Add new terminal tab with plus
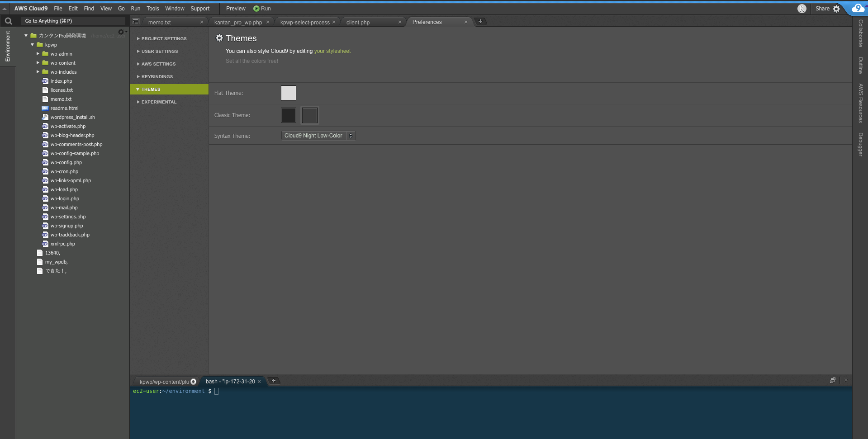This screenshot has width=868, height=439. [274, 381]
